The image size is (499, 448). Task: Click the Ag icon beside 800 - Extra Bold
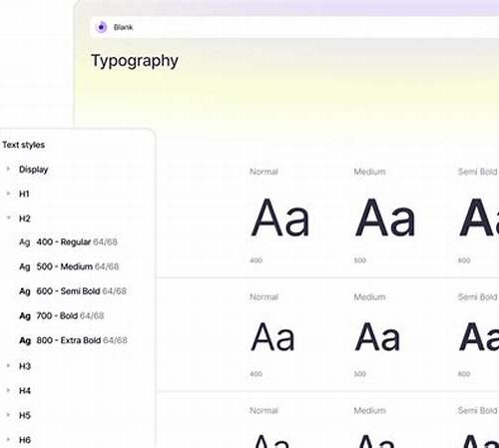[x=25, y=340]
